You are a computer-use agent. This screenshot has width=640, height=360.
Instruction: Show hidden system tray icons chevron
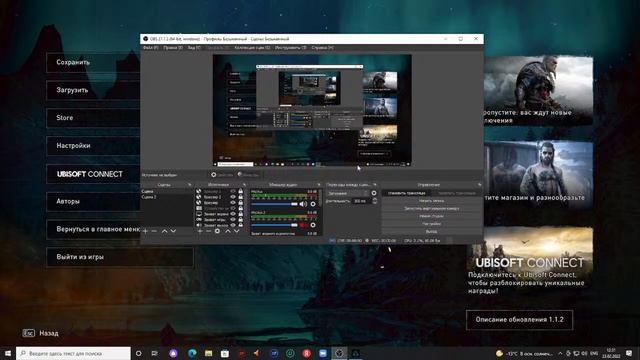560,353
